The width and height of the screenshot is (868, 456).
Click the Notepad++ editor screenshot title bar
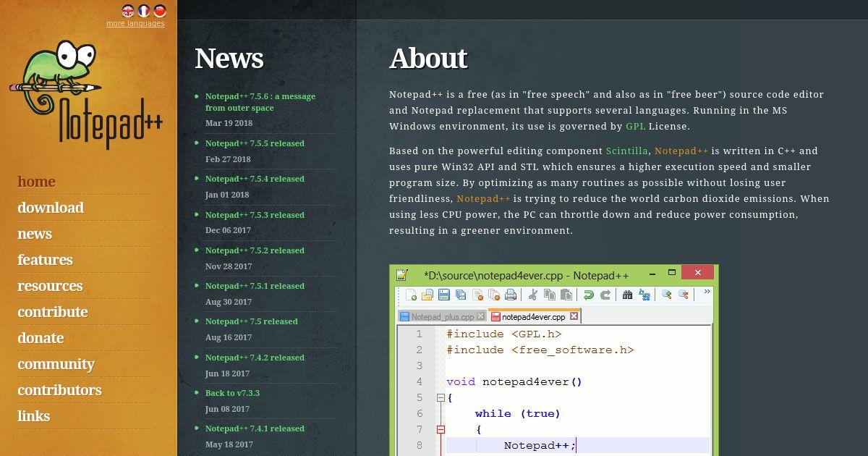(x=553, y=275)
